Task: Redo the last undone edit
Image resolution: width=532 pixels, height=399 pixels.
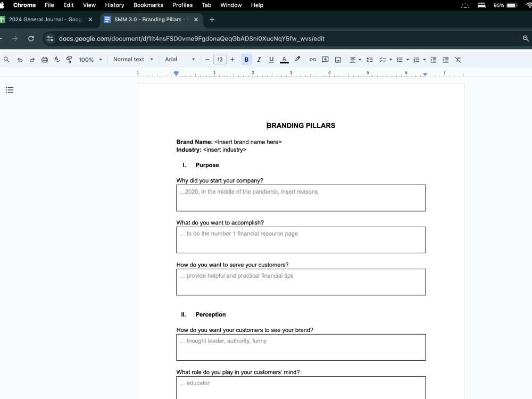Action: point(32,60)
